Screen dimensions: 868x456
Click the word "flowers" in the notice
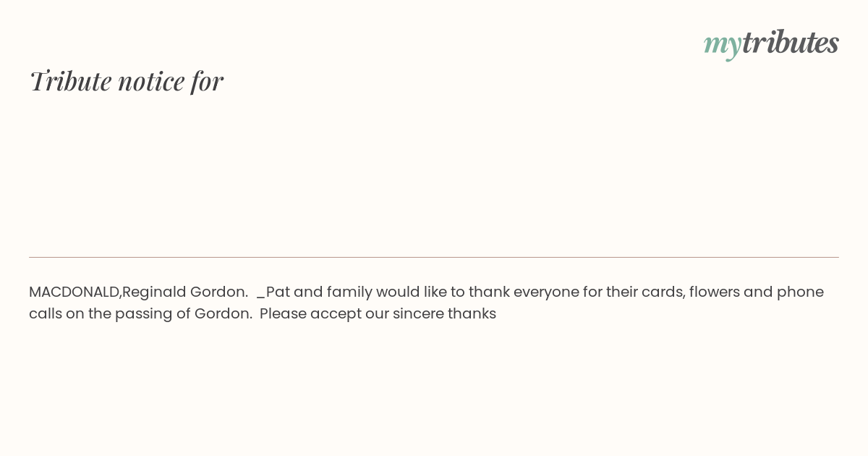[714, 292]
